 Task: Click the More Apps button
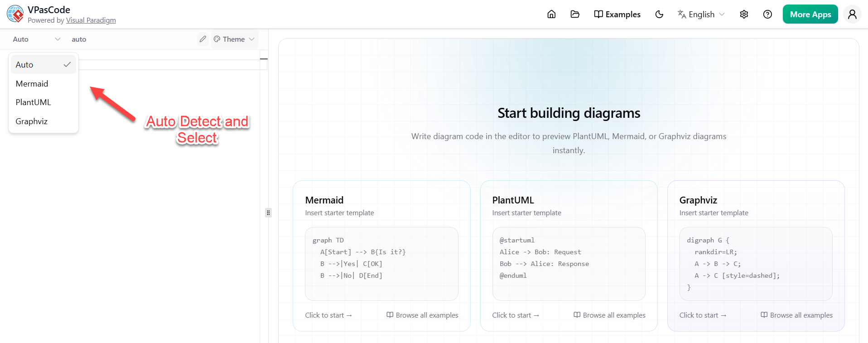coord(810,14)
